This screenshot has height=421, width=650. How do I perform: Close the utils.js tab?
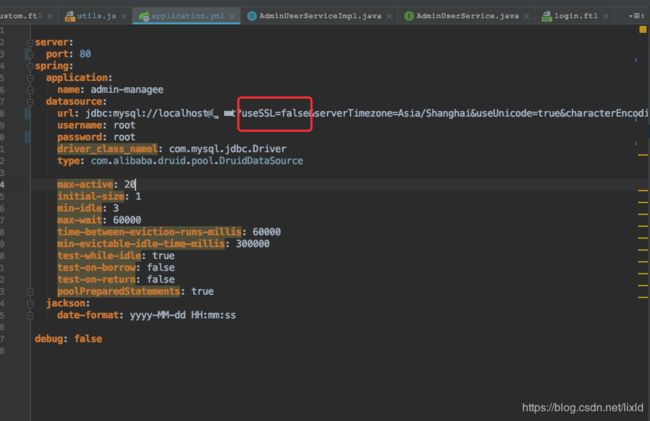coord(124,17)
